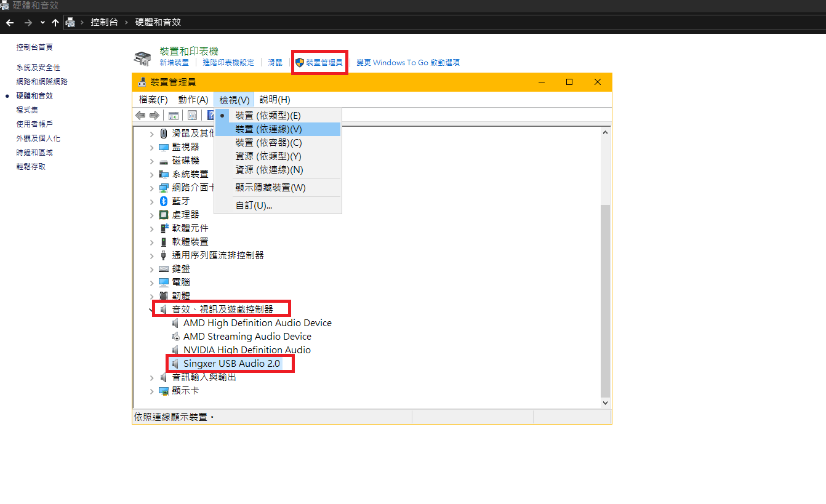Click the 顯示卡 display adapter icon
The height and width of the screenshot is (504, 826).
[164, 391]
